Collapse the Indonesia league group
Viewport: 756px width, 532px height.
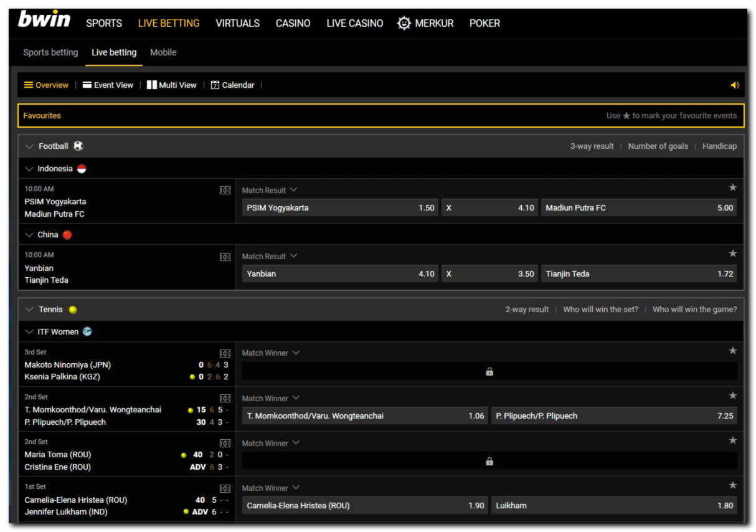coord(29,169)
